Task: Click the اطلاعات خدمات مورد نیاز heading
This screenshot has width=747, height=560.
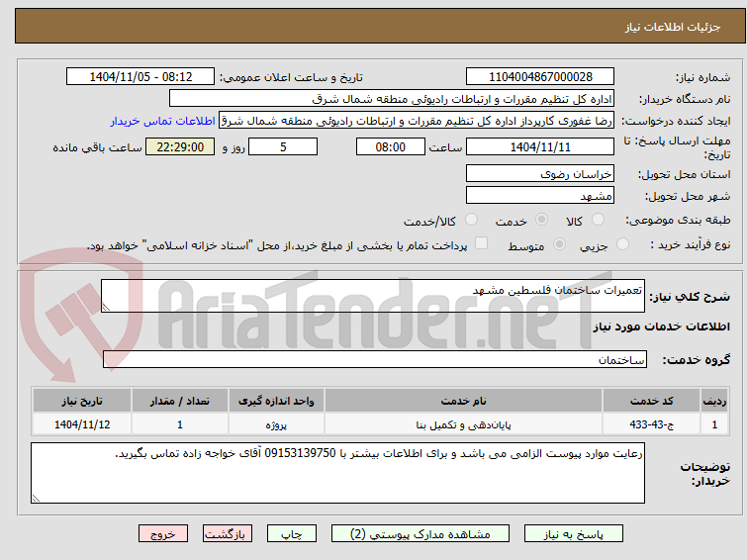Action: [x=661, y=327]
